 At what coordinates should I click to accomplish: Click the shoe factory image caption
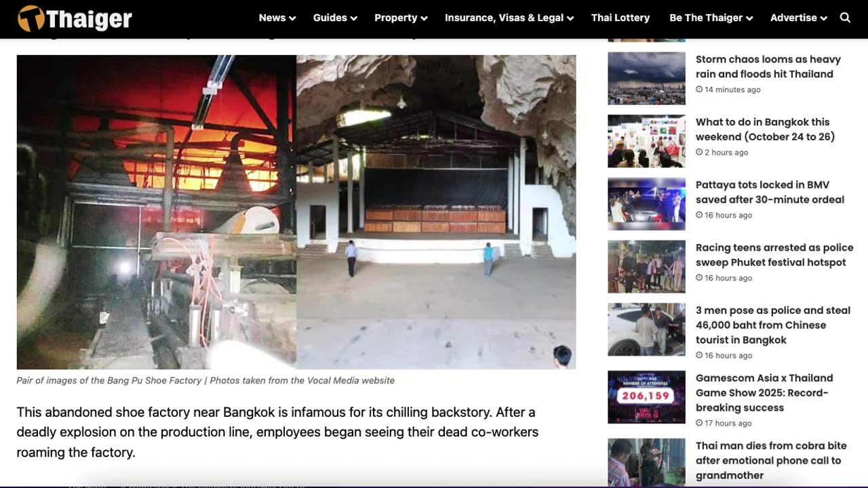tap(205, 381)
